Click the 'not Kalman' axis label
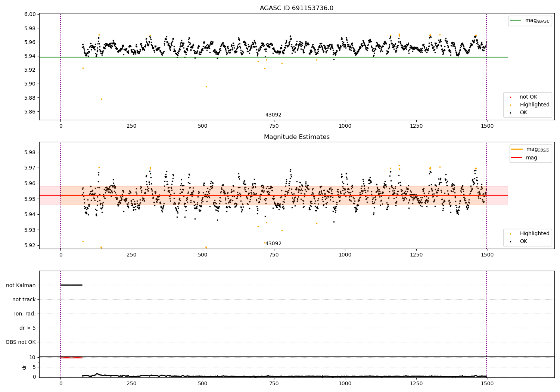The height and width of the screenshot is (392, 560). [21, 285]
